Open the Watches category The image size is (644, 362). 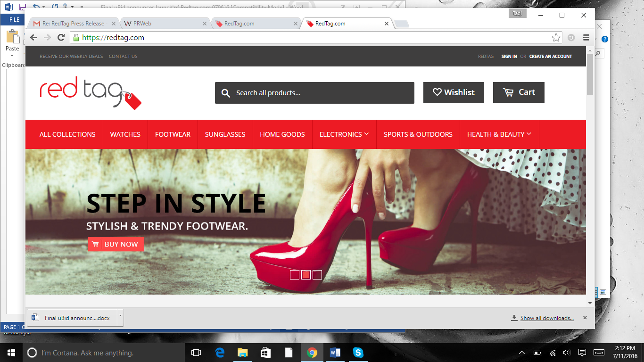[x=125, y=134]
